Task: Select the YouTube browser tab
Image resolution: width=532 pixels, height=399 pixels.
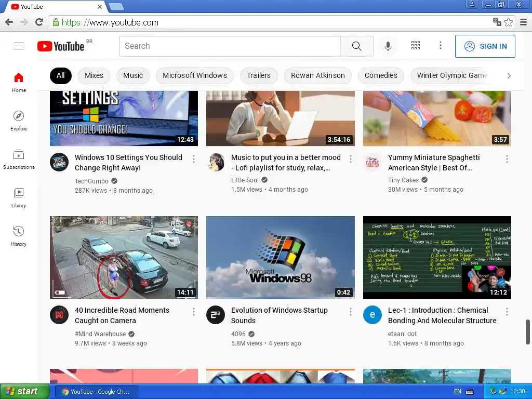Action: (x=56, y=6)
